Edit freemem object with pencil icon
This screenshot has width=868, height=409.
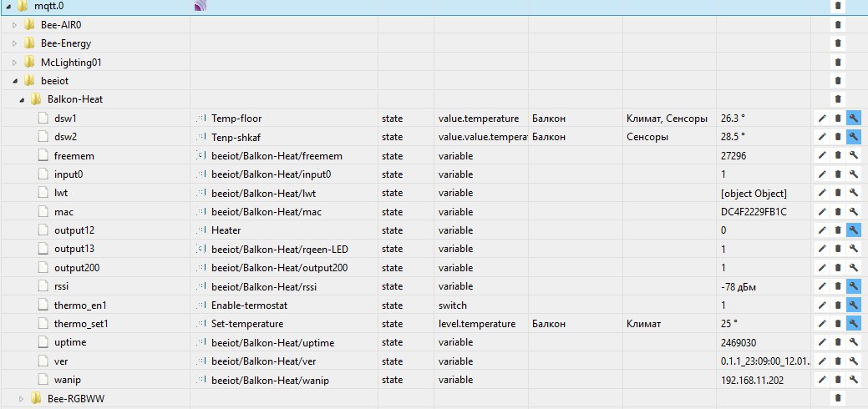[x=822, y=156]
